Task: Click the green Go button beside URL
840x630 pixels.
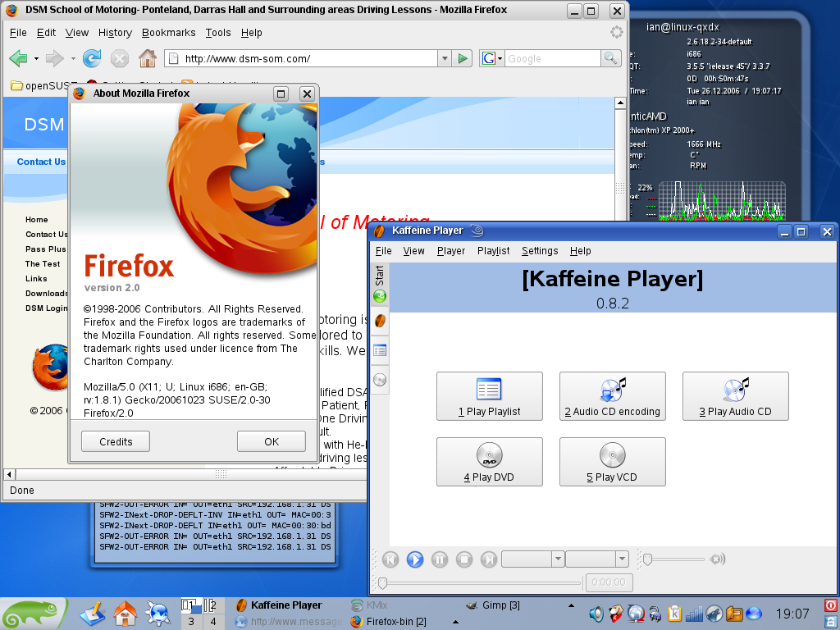Action: pos(463,58)
